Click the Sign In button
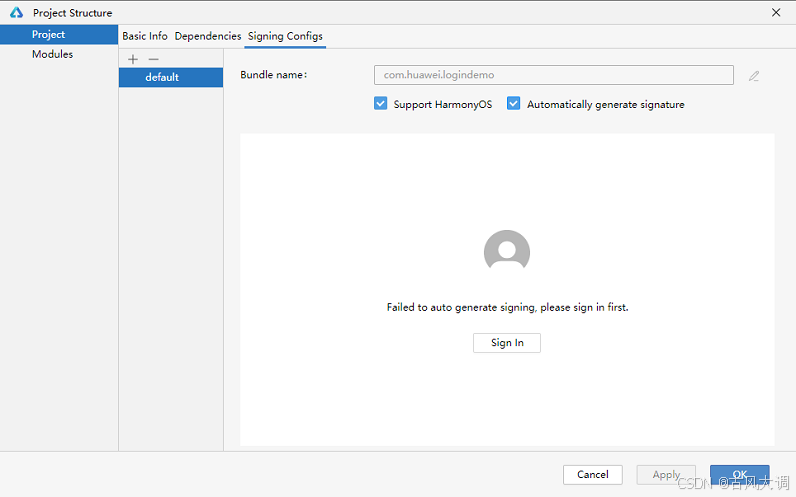Image resolution: width=796 pixels, height=497 pixels. 507,343
